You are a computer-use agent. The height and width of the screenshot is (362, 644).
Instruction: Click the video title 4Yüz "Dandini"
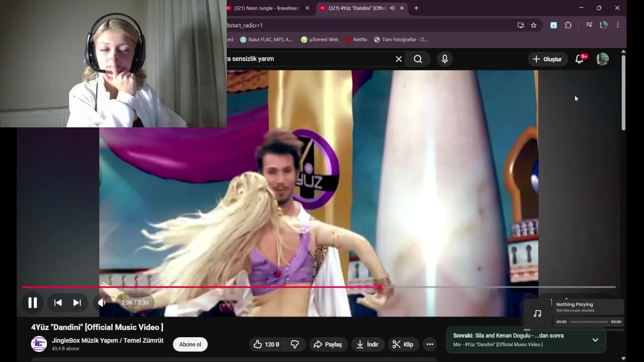coord(97,327)
